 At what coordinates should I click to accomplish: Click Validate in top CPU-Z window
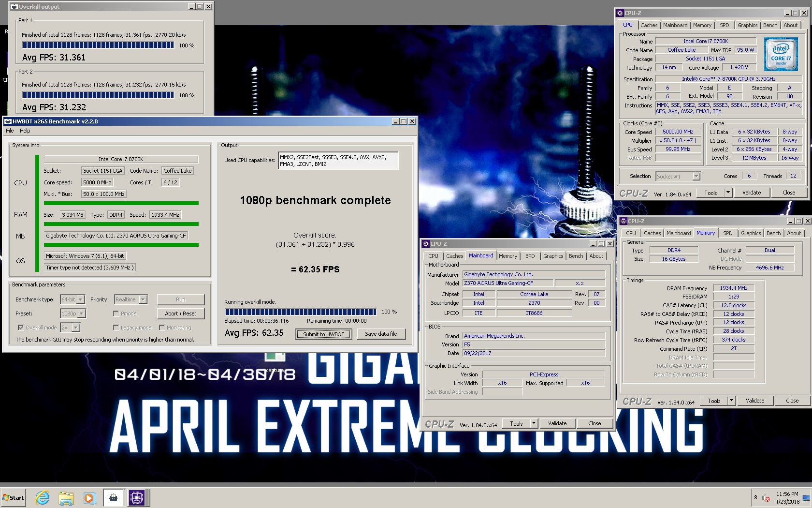(751, 193)
